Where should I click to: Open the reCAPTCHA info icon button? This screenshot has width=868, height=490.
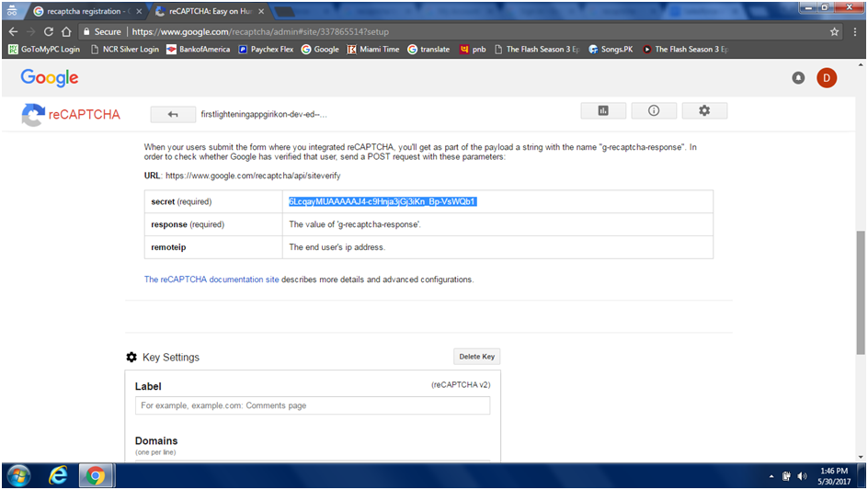coord(654,110)
